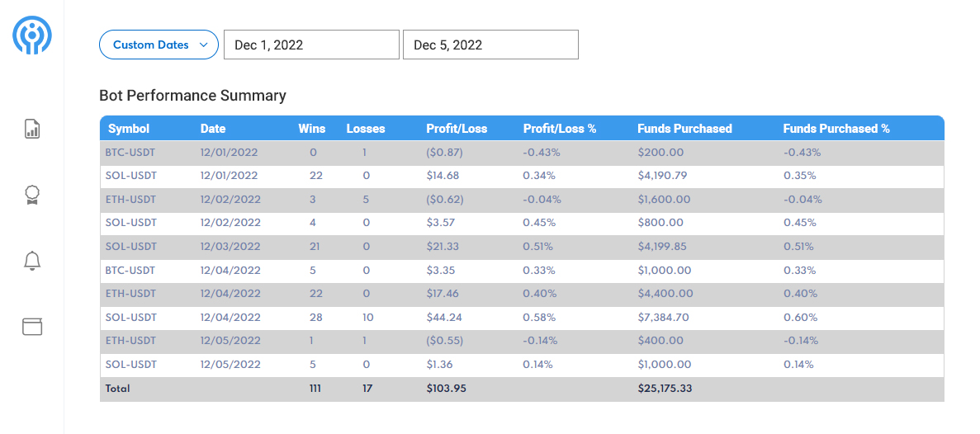This screenshot has height=434, width=980.
Task: Click the wins value 28
Action: click(x=315, y=317)
